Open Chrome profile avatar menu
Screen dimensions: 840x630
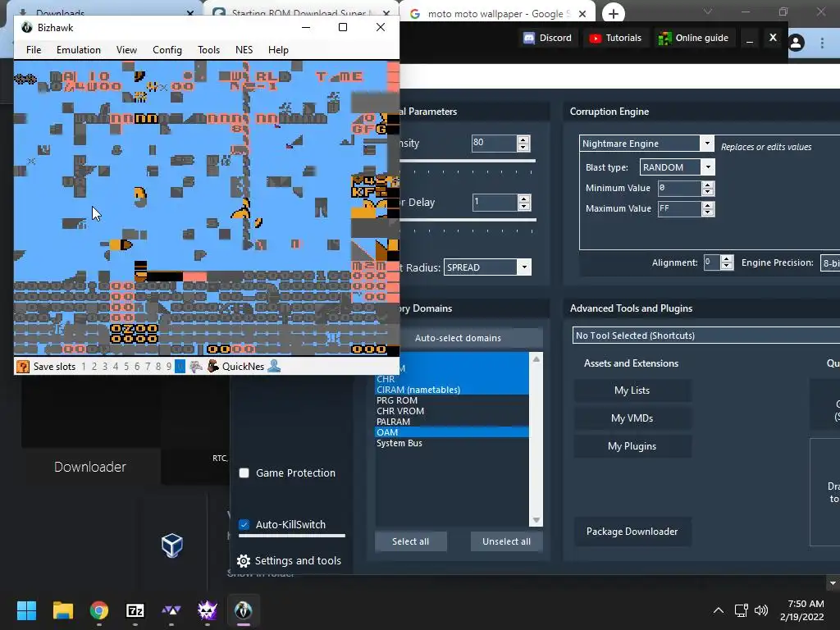coord(796,43)
